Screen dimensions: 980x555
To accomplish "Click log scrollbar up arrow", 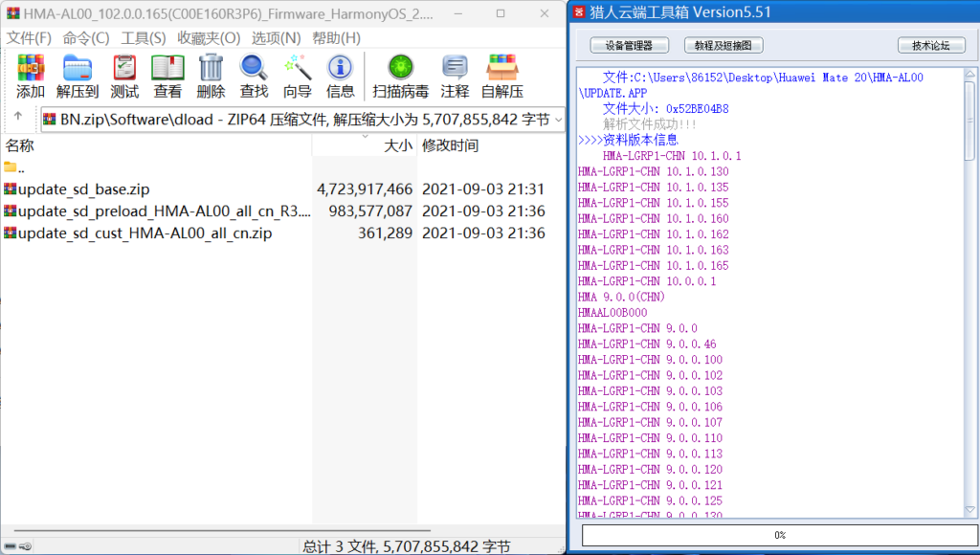I will click(970, 74).
